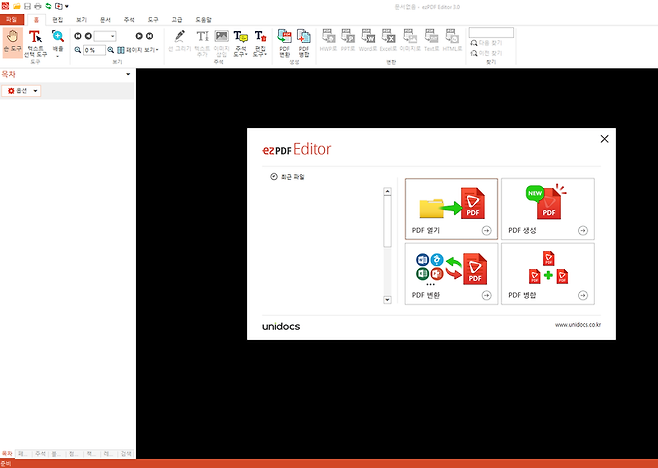Click the PDF 생성 tile

[x=547, y=208]
